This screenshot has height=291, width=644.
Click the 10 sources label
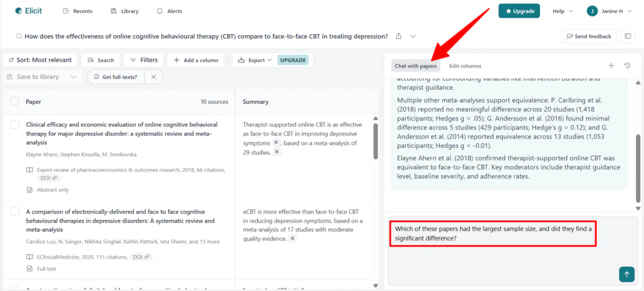coord(214,102)
